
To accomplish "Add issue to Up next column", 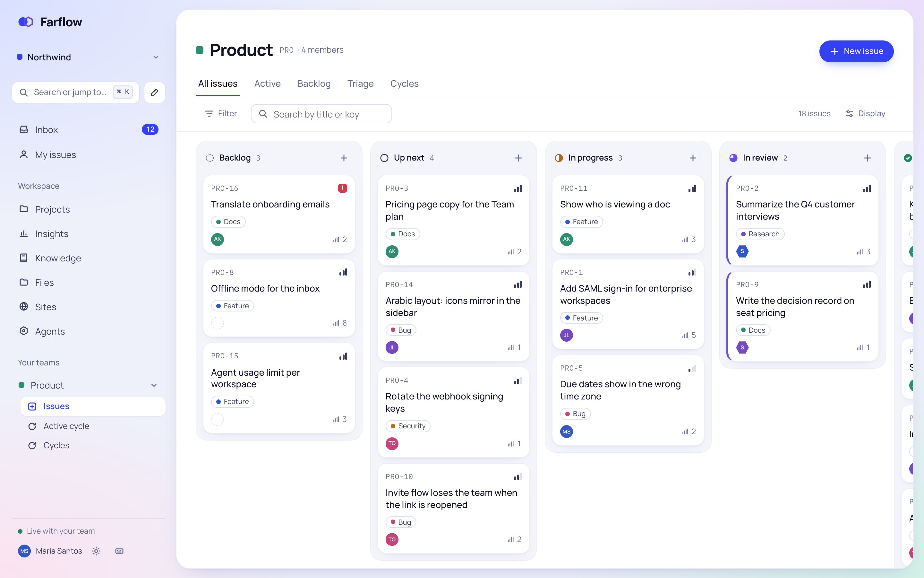I will (518, 158).
